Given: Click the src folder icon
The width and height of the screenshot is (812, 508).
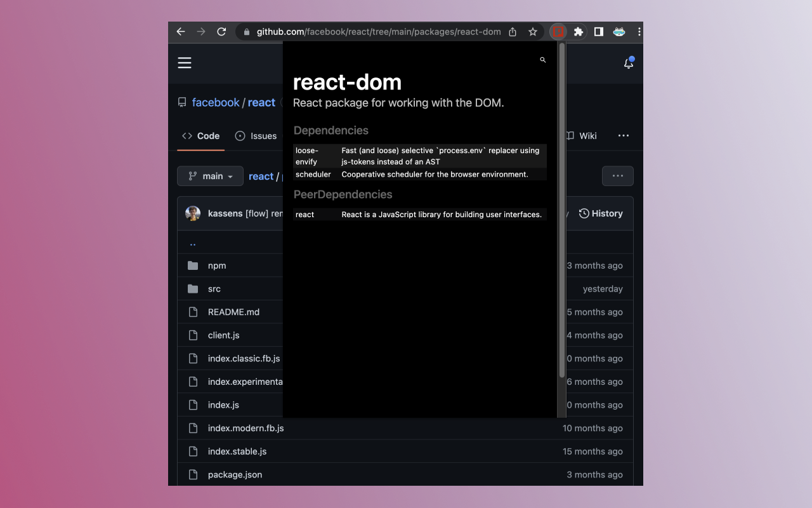Looking at the screenshot, I should (193, 289).
